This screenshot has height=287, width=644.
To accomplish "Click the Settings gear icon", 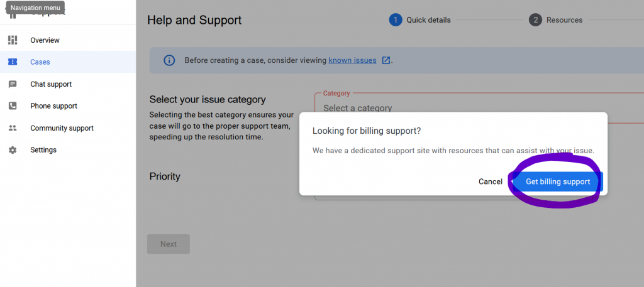I will [13, 150].
